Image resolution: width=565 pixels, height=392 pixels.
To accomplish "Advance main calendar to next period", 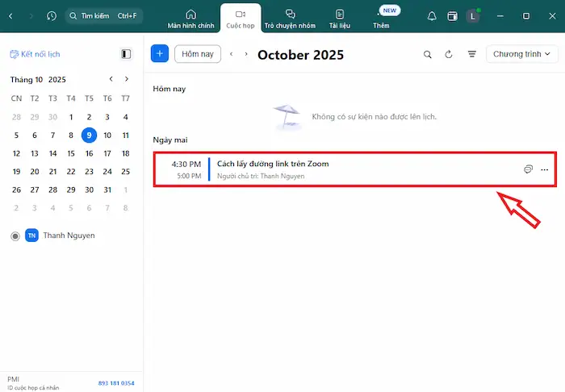I will tap(245, 54).
